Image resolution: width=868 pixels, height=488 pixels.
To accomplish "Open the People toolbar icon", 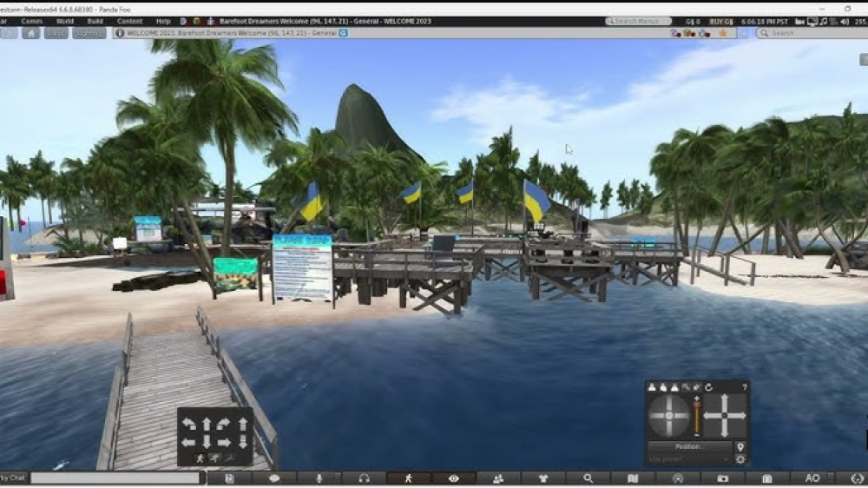I will (498, 478).
